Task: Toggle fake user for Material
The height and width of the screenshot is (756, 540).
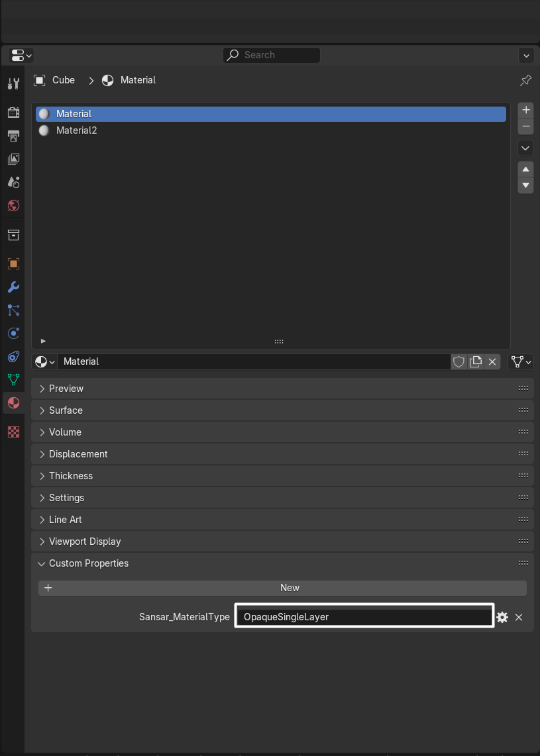Action: [459, 361]
